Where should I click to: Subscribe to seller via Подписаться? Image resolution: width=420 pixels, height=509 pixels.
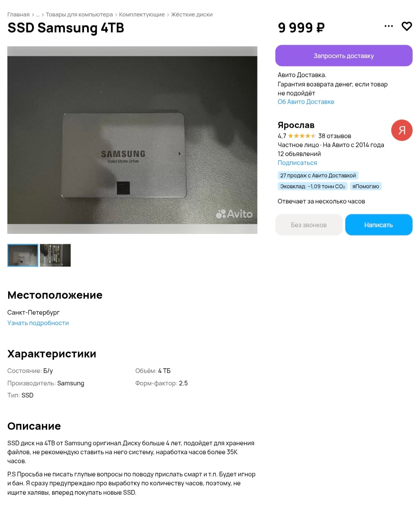tap(297, 163)
